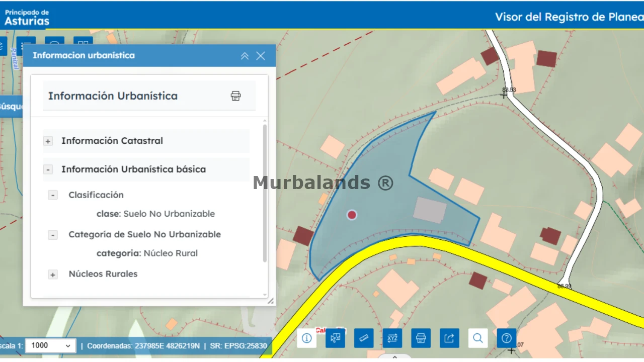The height and width of the screenshot is (362, 644).
Task: Select the 'clase: Suelo No Urbanizable' text
Action: click(155, 214)
